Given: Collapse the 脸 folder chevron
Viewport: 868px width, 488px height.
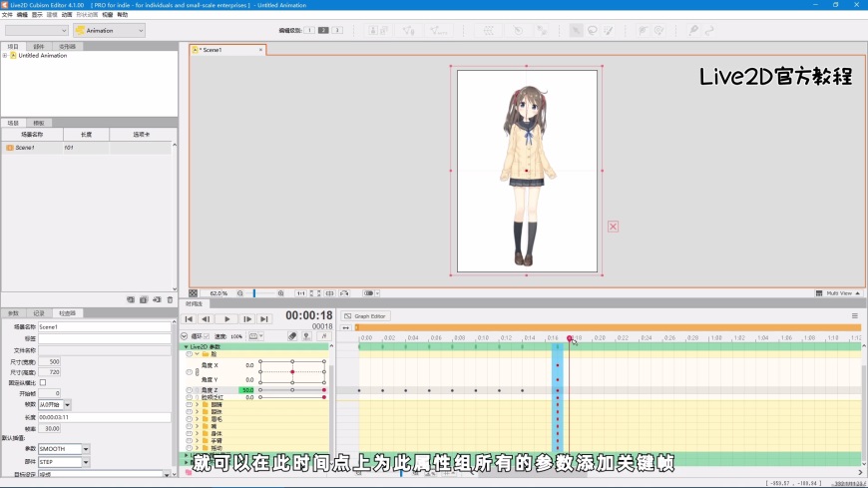Looking at the screenshot, I should tap(198, 354).
